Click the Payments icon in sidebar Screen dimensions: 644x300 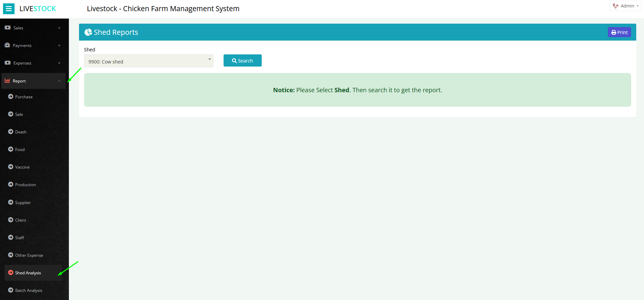pos(7,45)
